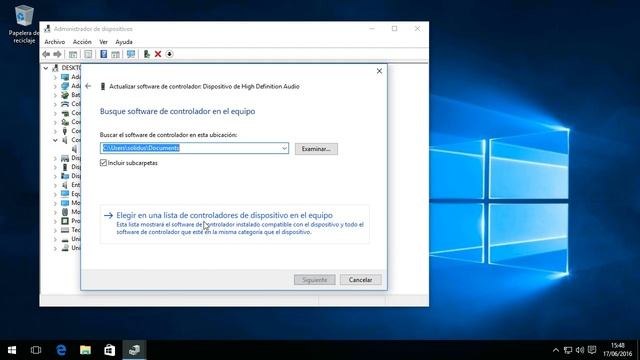Click the Back arrow in Device Manager toolbar
640x360 pixels.
46,54
